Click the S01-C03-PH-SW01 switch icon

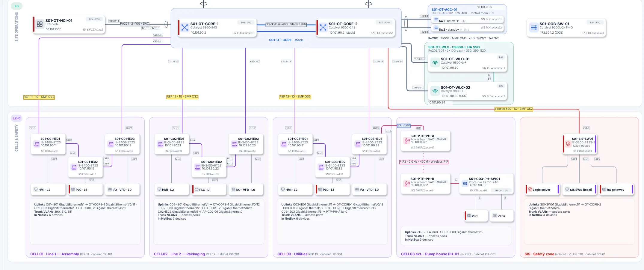[465, 183]
